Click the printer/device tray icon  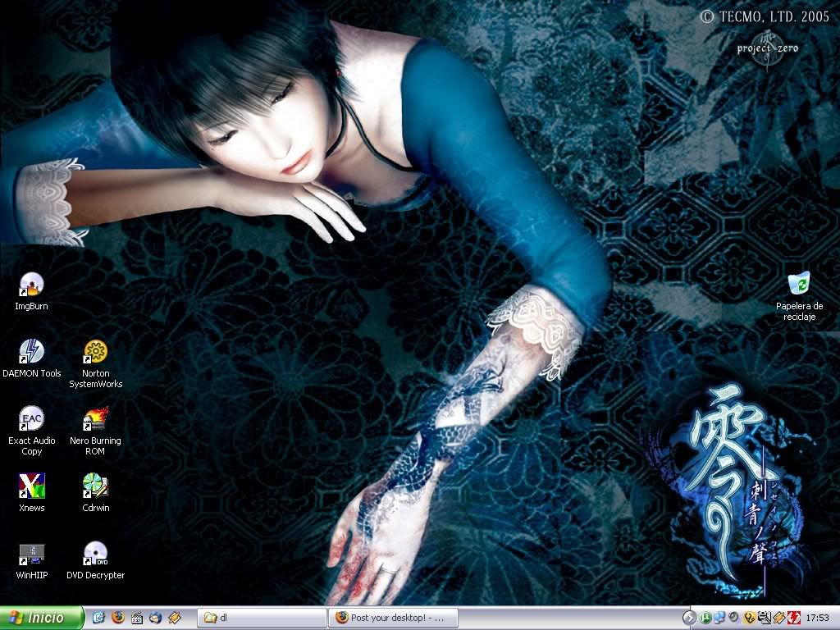pos(765,618)
